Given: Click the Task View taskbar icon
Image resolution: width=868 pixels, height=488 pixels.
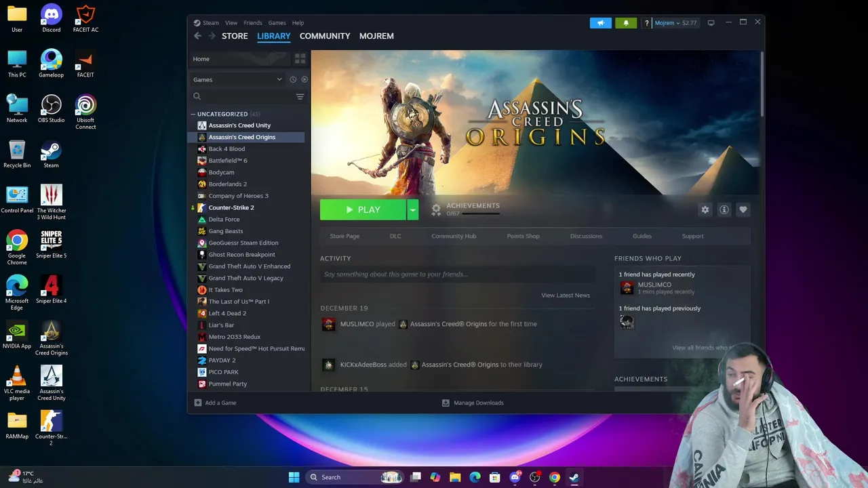Looking at the screenshot, I should pyautogui.click(x=416, y=477).
